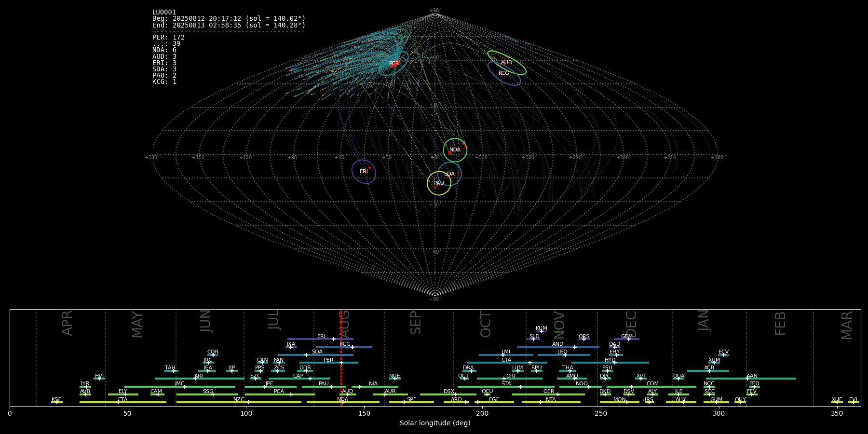Click the NOO shower label in timeline

click(582, 384)
